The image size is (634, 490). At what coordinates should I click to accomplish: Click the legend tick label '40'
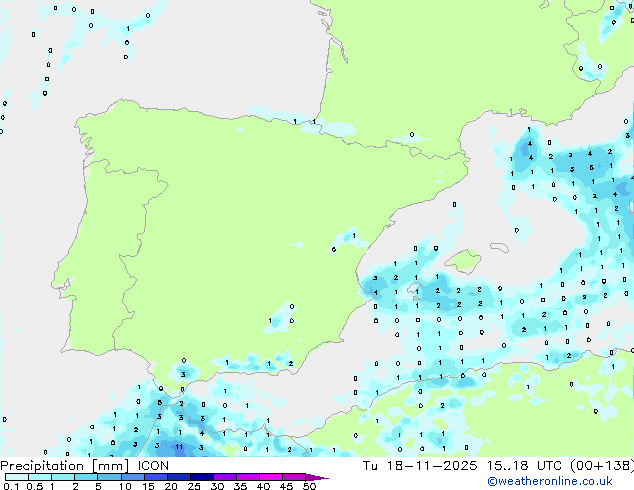(x=263, y=486)
